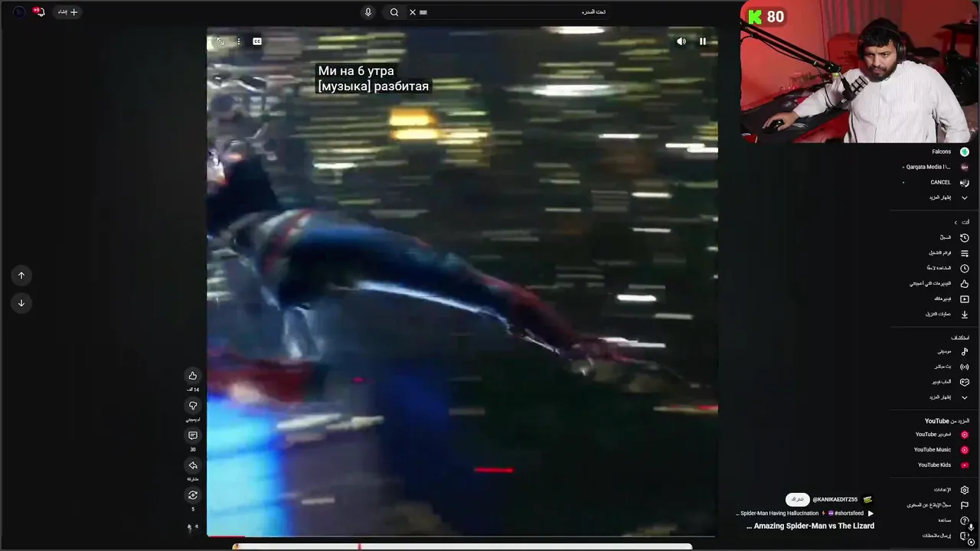980x551 pixels.
Task: Open the notifications bell
Action: tap(39, 12)
